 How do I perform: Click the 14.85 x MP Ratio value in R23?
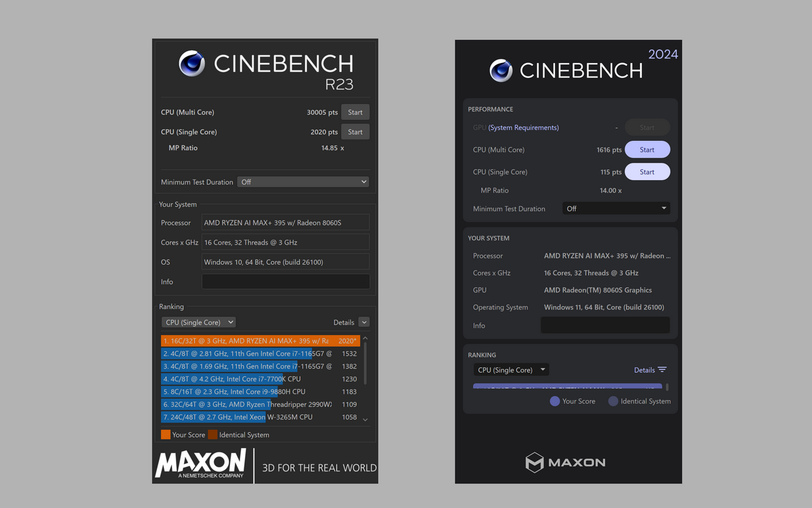[x=332, y=148]
